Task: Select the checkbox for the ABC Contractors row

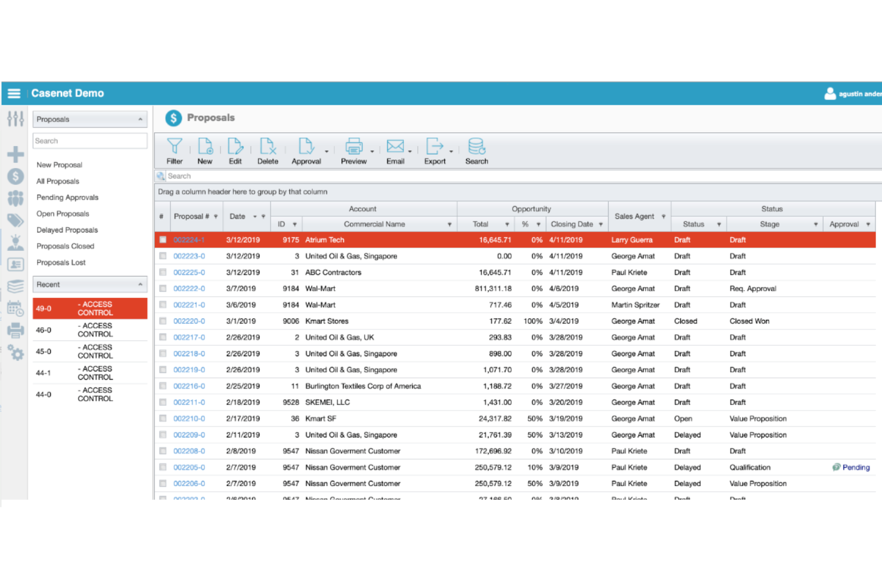Action: coord(163,272)
